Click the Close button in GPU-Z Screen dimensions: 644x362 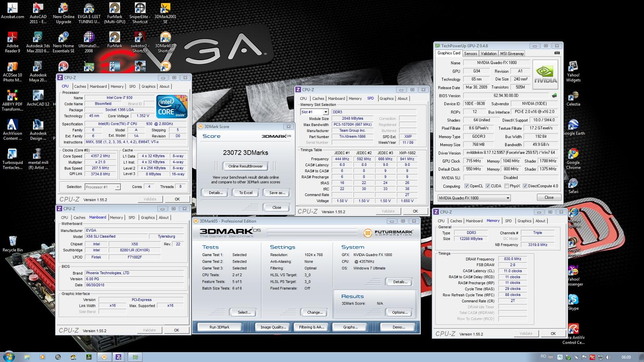(549, 198)
